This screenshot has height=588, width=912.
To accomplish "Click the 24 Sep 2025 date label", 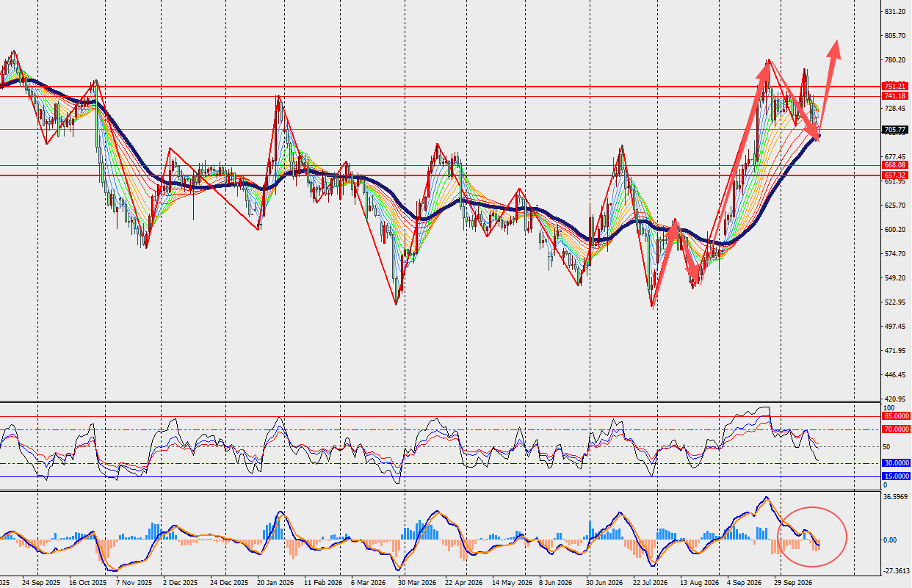I will (x=42, y=582).
